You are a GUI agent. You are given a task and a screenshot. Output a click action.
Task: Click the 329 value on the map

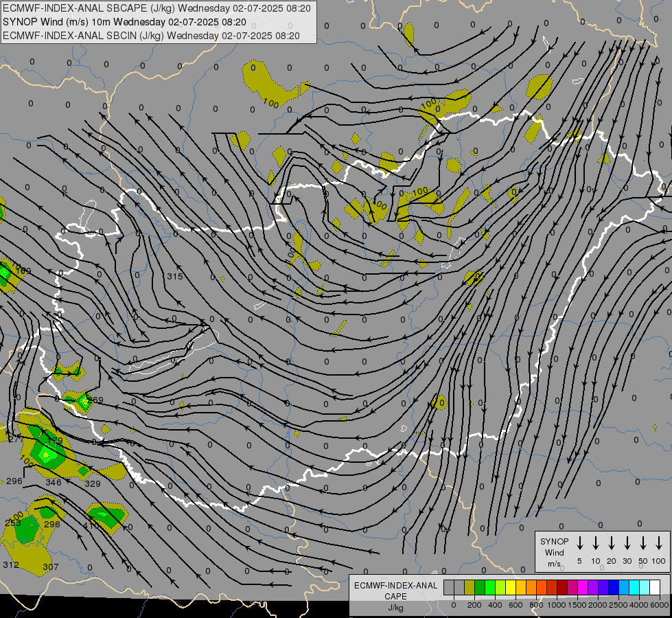tap(93, 484)
